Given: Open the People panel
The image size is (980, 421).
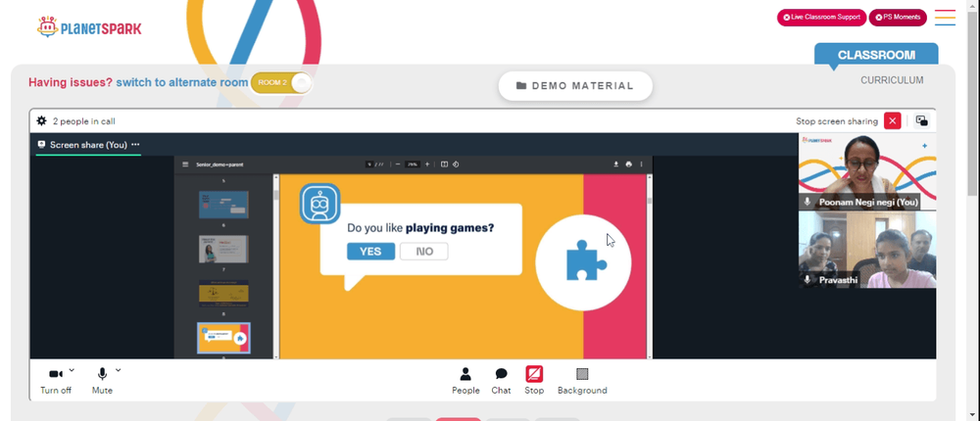Looking at the screenshot, I should coord(465,381).
